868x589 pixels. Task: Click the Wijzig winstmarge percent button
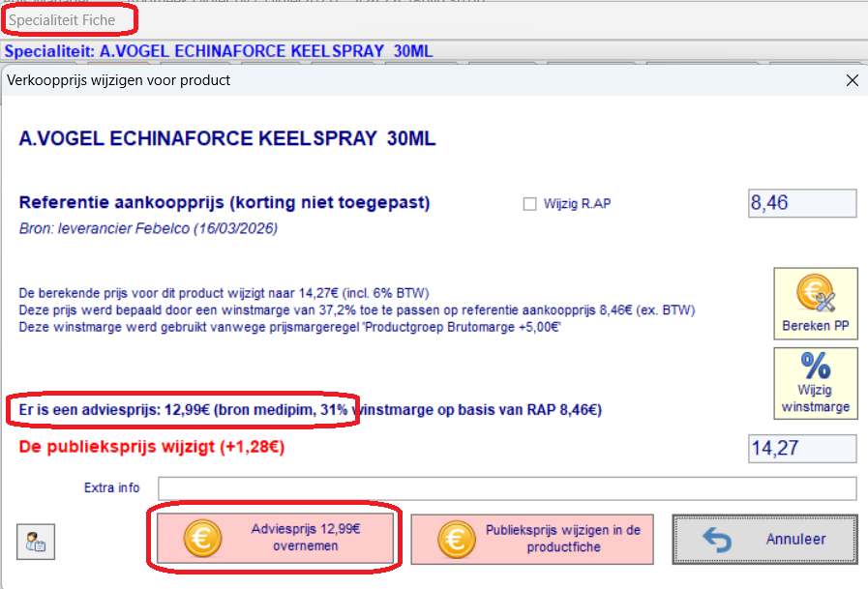[816, 383]
